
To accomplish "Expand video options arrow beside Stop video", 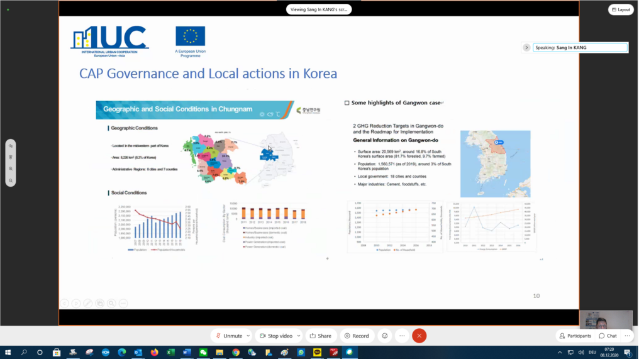I will [x=299, y=336].
